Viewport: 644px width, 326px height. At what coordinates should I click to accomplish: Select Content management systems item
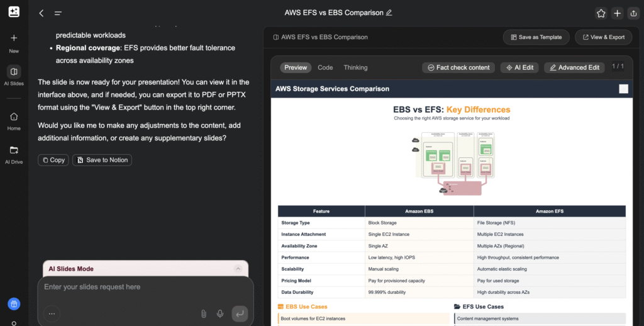pos(540,318)
